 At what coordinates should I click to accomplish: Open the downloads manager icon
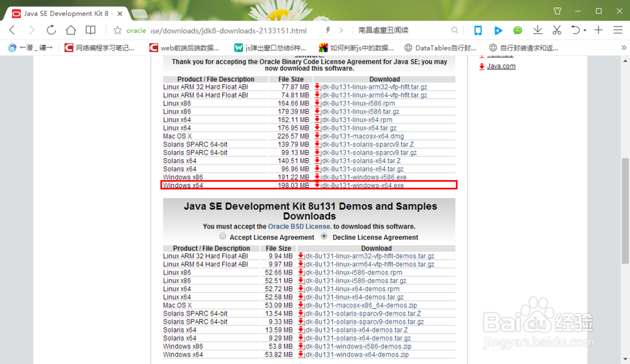tap(537, 30)
